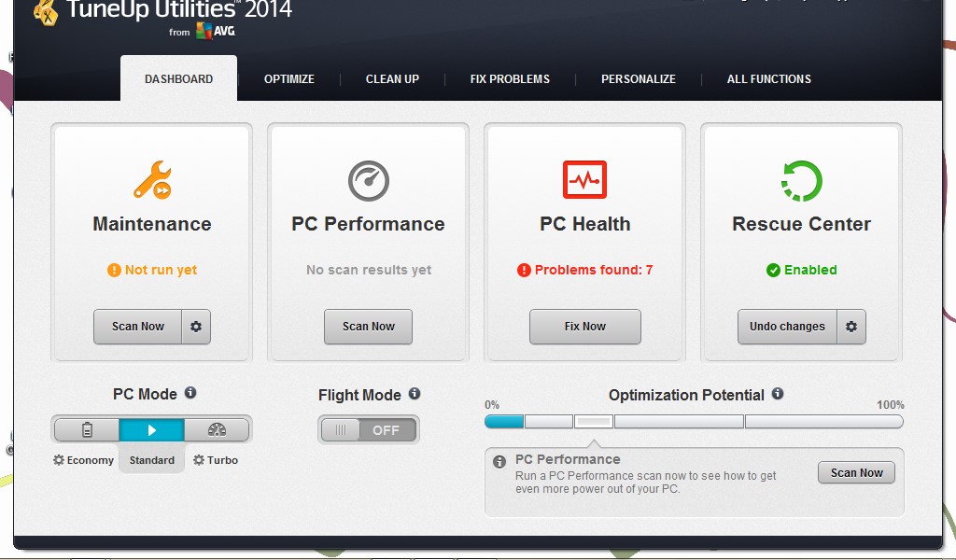This screenshot has height=560, width=956.
Task: Click the PC Health heartbeat icon
Action: (x=584, y=180)
